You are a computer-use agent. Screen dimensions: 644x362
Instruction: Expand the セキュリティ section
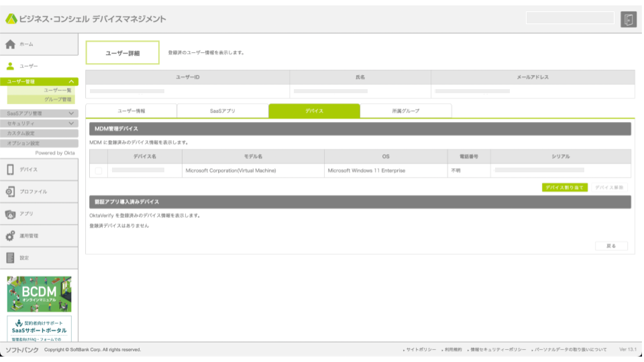coord(72,123)
